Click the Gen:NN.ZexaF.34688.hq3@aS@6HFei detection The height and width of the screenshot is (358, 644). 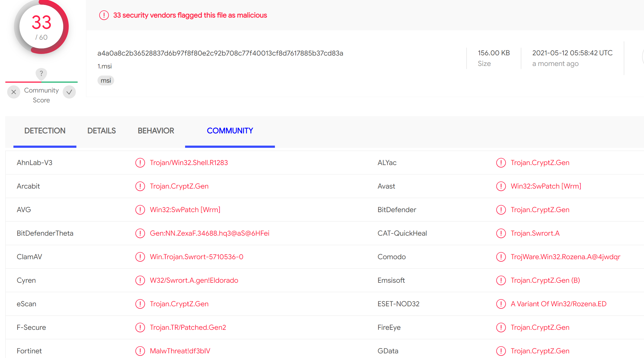[x=210, y=233]
